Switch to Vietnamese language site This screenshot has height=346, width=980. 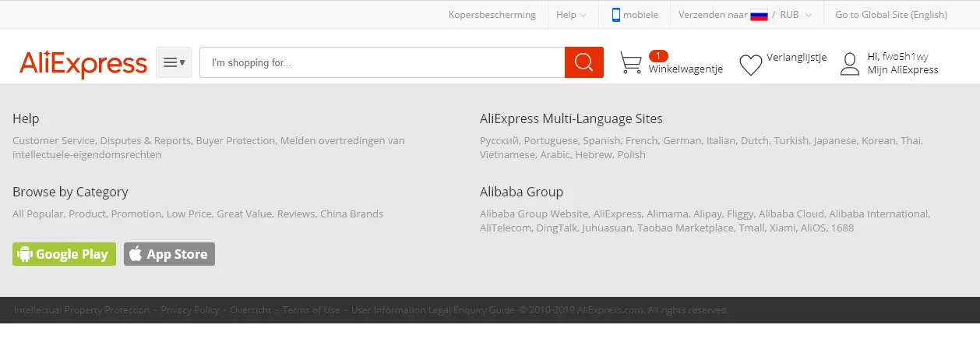pyautogui.click(x=507, y=154)
